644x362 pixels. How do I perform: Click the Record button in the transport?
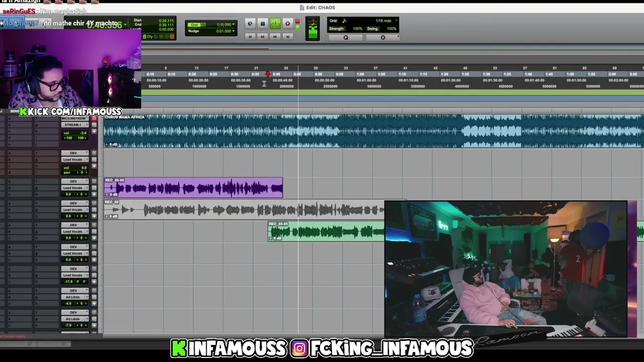pos(287,24)
